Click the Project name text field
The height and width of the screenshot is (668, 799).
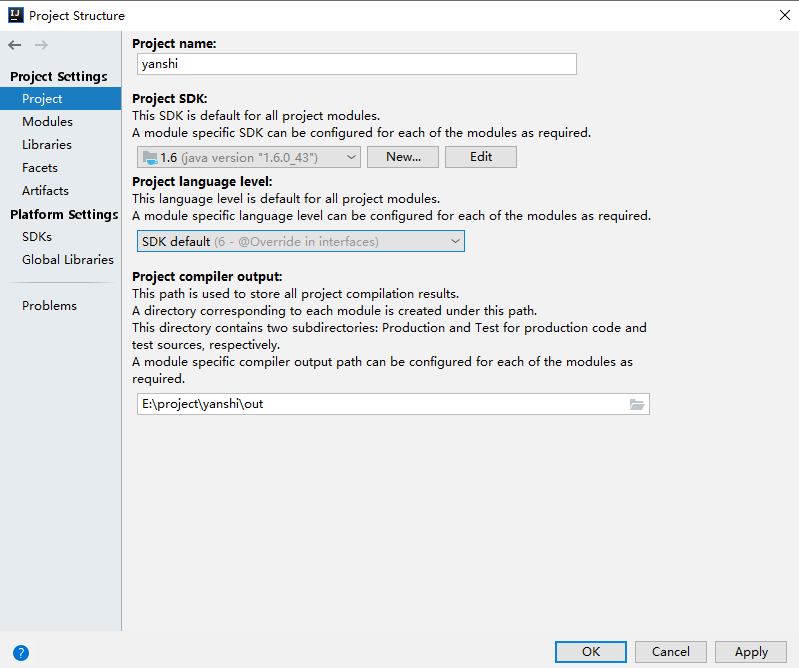click(x=356, y=64)
